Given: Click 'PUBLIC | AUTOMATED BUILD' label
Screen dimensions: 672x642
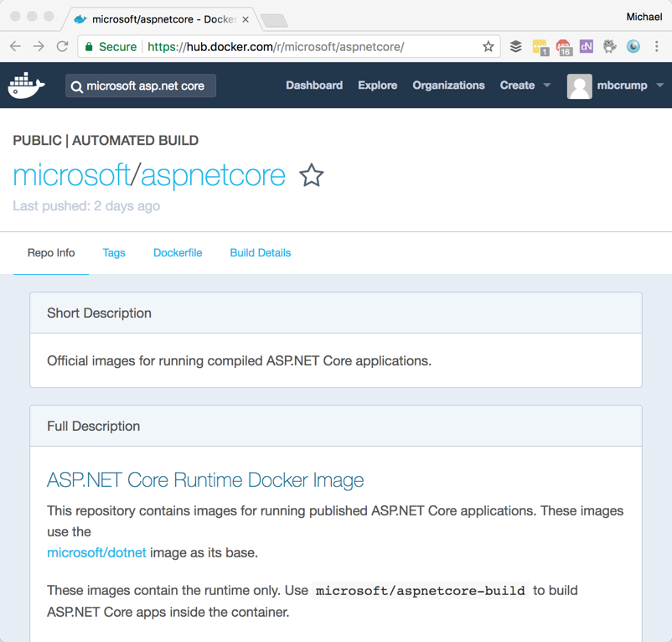Looking at the screenshot, I should [x=106, y=140].
